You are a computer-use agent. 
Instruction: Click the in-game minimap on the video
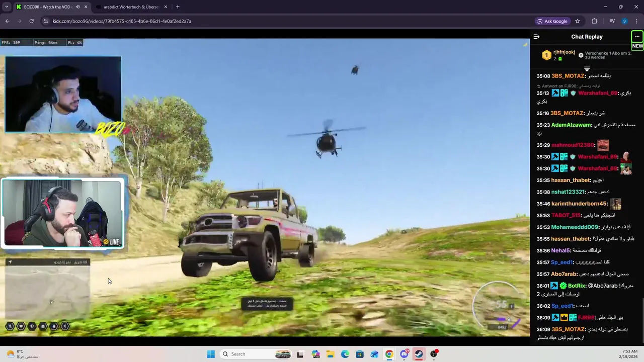pyautogui.click(x=48, y=292)
